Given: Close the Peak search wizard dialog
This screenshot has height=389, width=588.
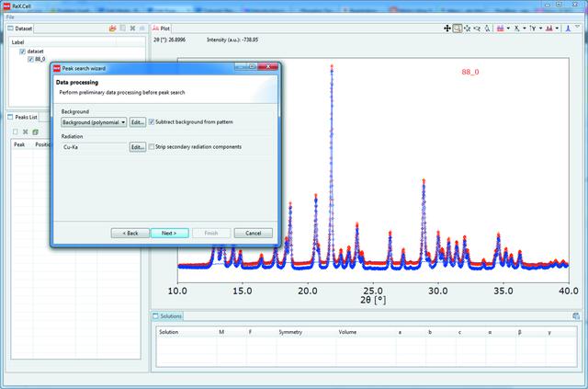Looking at the screenshot, I should [x=268, y=67].
